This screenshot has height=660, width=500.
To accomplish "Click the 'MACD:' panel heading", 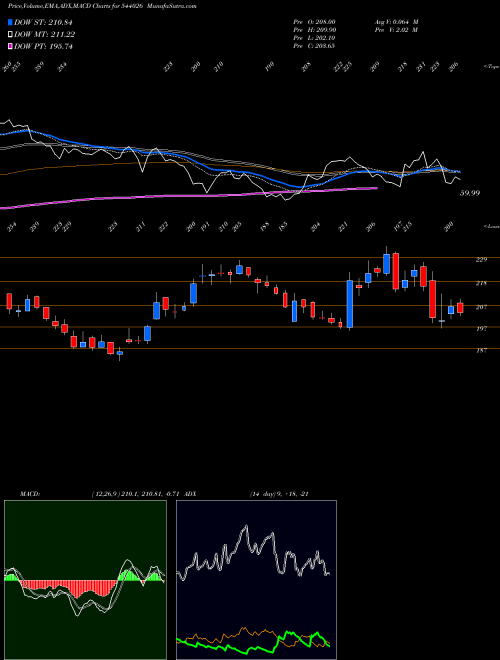I will (30, 494).
